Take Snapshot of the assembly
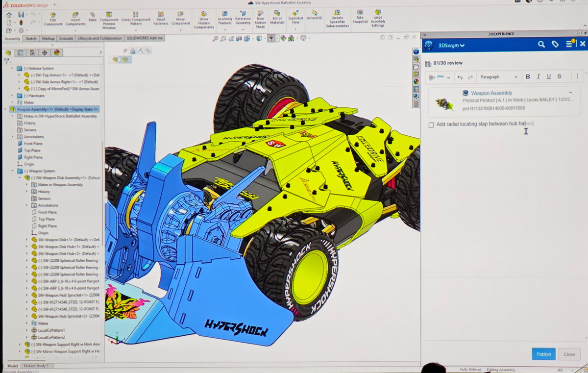This screenshot has width=588, height=373. (x=360, y=18)
